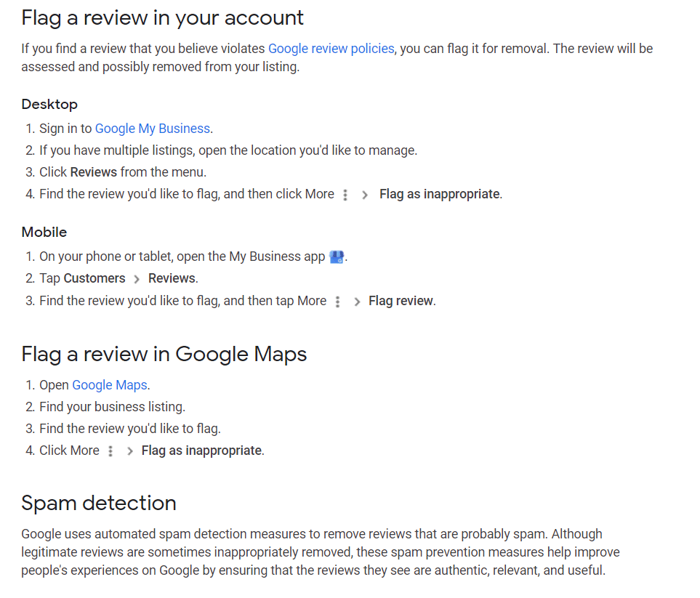
Task: Click the More dots icon under Google Maps section
Action: (x=110, y=450)
